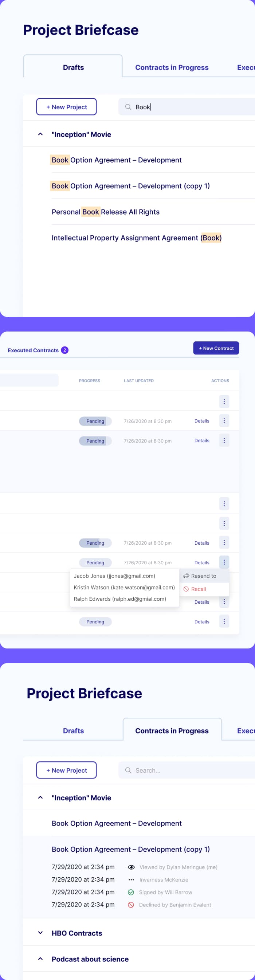
Task: Collapse the Podcast about science project
Action: [x=40, y=959]
